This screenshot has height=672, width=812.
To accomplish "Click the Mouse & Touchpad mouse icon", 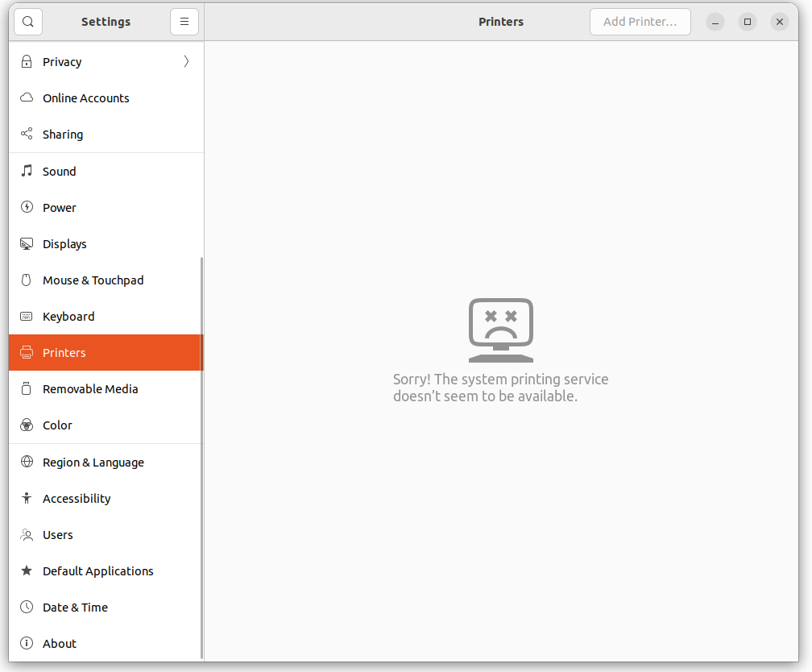I will point(27,280).
